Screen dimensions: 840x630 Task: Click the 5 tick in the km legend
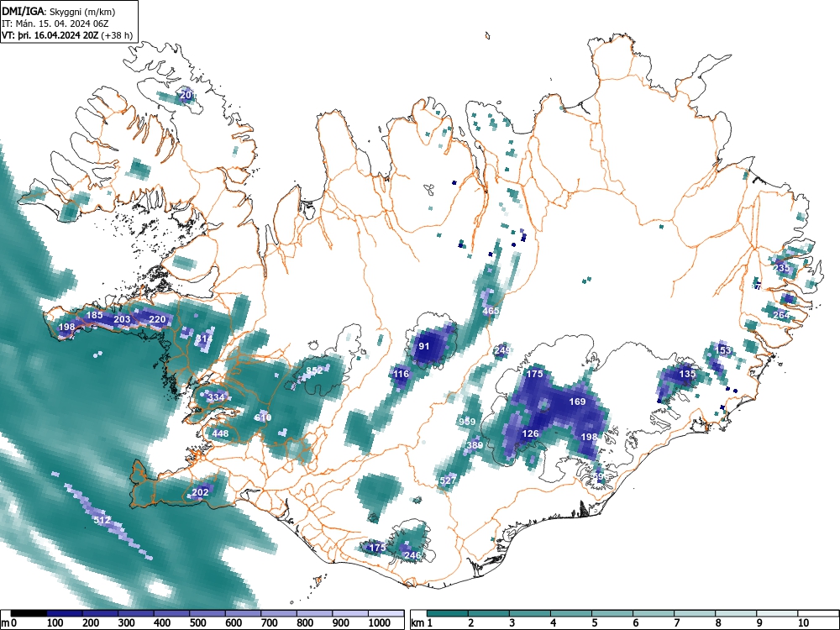coord(594,623)
